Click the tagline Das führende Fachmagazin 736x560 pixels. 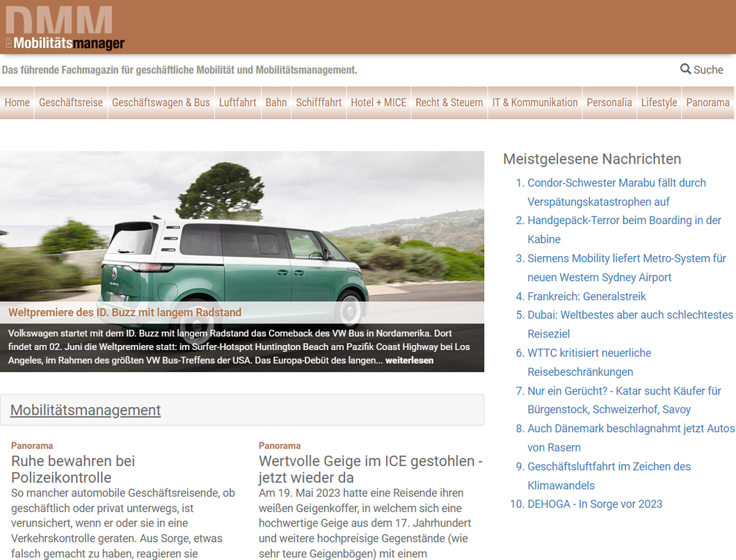tap(179, 70)
